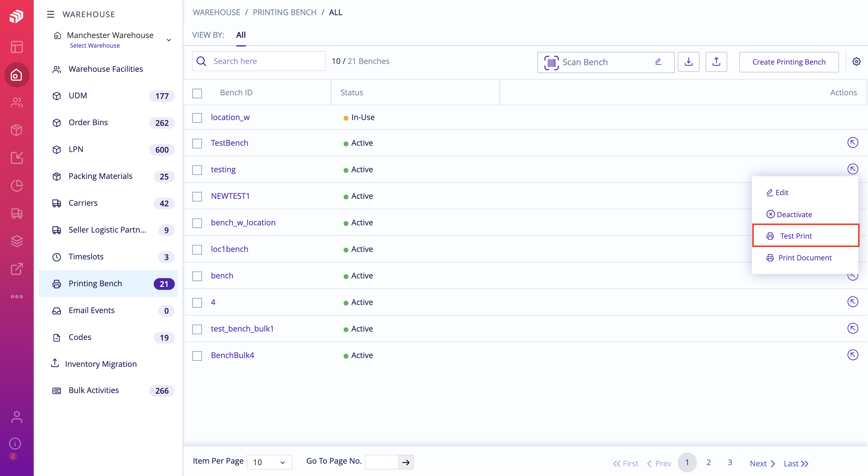This screenshot has height=476, width=868.
Task: Go to page 3
Action: coord(729,462)
